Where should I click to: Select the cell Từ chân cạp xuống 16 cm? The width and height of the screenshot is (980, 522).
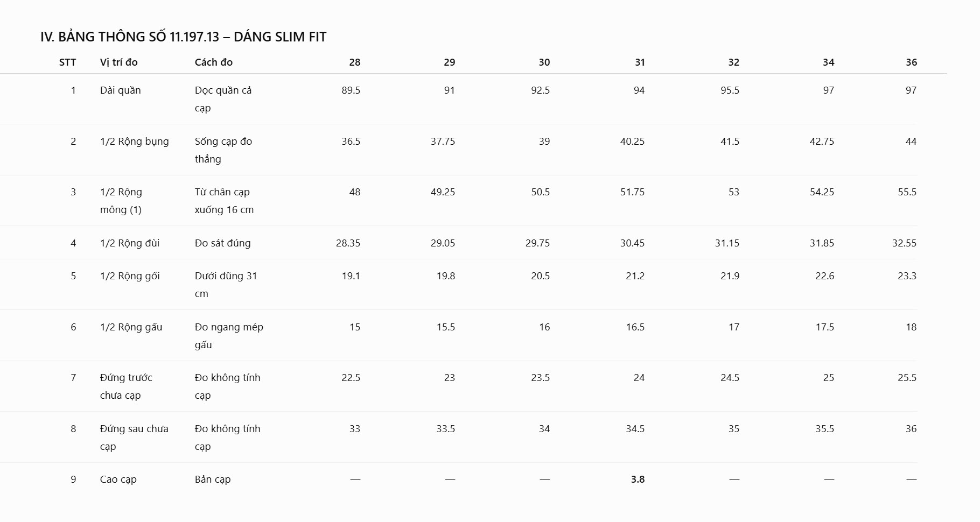coord(224,201)
